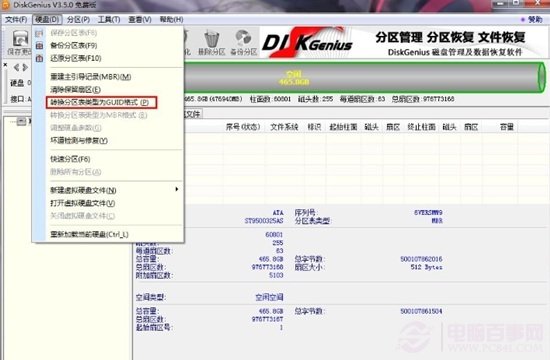
Task: Open the 查看(V) menu
Action: click(140, 19)
